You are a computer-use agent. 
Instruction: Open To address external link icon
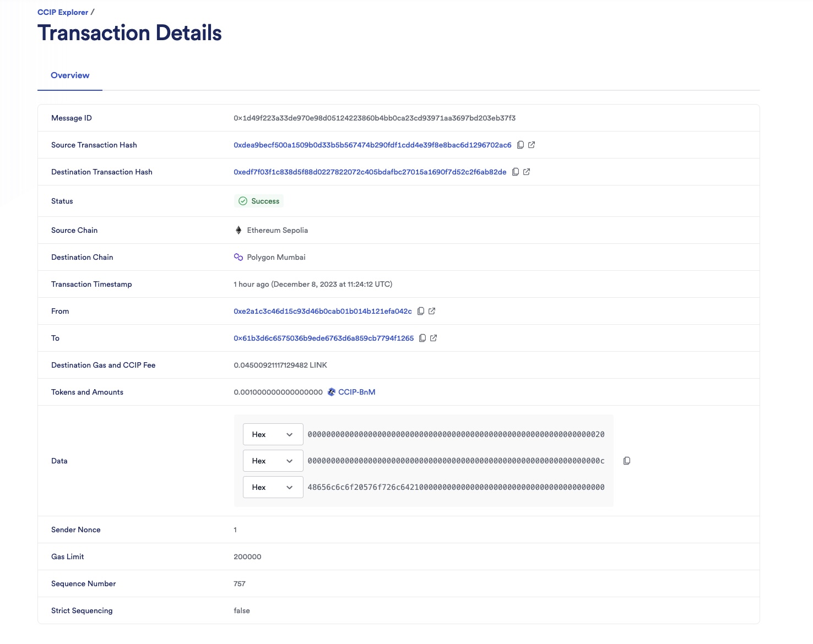[433, 339]
